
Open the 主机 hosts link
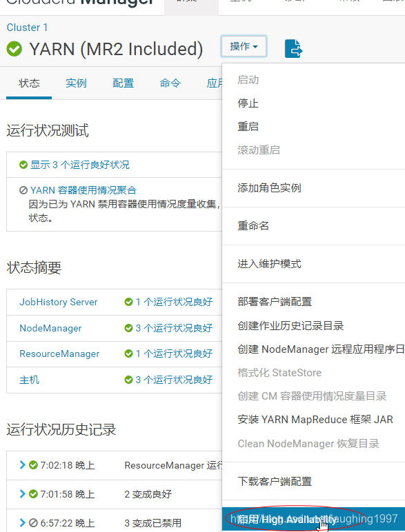29,380
